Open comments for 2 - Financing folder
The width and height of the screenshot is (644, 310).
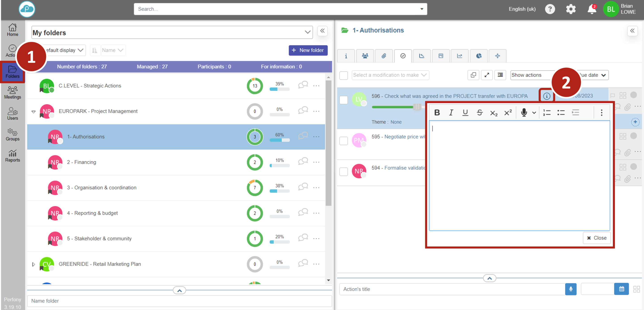point(303,162)
